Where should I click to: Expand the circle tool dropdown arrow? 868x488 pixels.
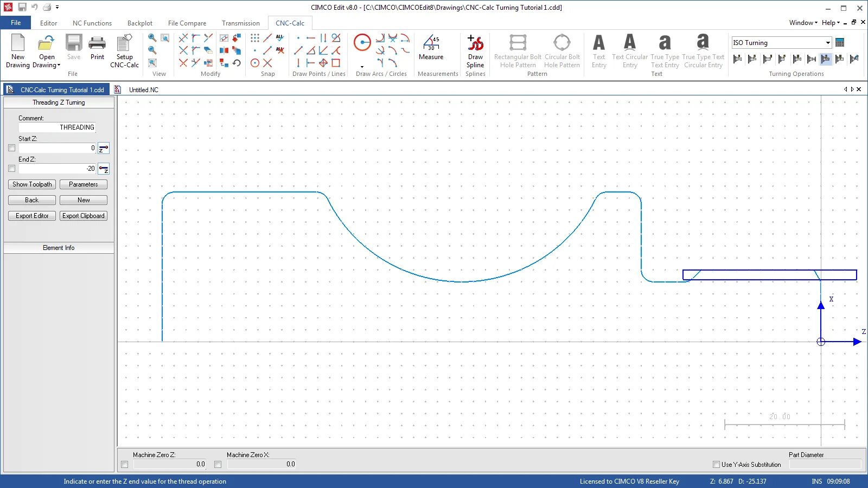[362, 67]
